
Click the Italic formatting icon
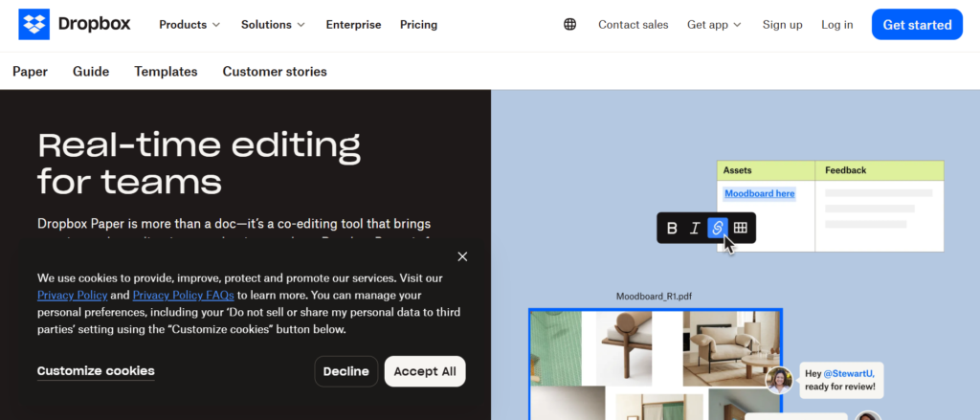click(695, 228)
